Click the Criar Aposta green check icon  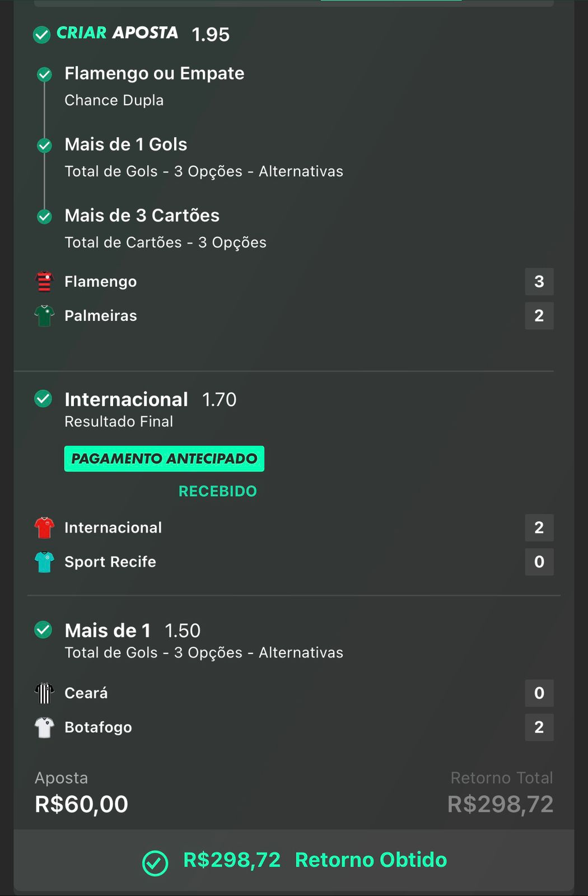coord(41,35)
